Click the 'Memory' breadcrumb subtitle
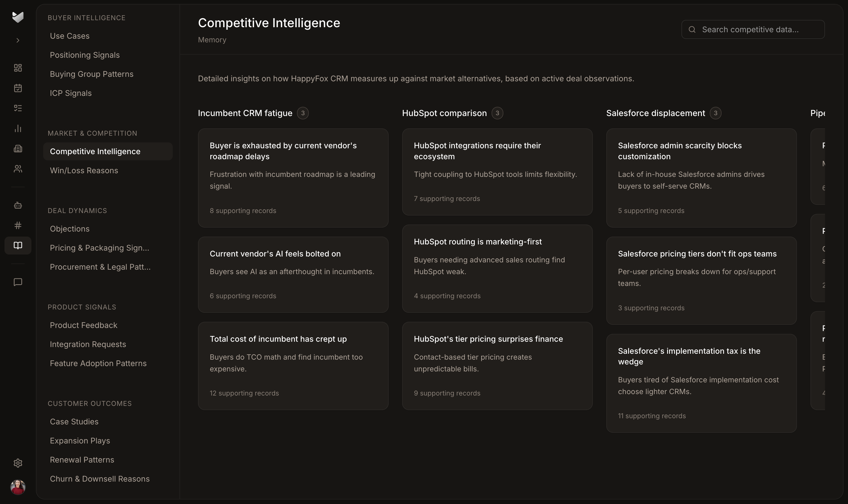This screenshot has height=504, width=848. click(x=212, y=40)
